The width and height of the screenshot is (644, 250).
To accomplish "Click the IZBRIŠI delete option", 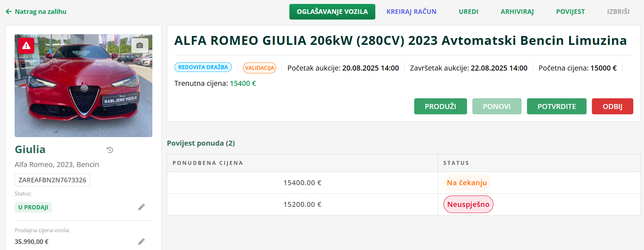I will coord(618,12).
